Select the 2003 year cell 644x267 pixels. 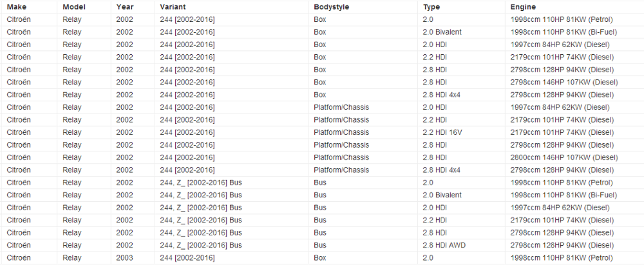click(x=125, y=258)
